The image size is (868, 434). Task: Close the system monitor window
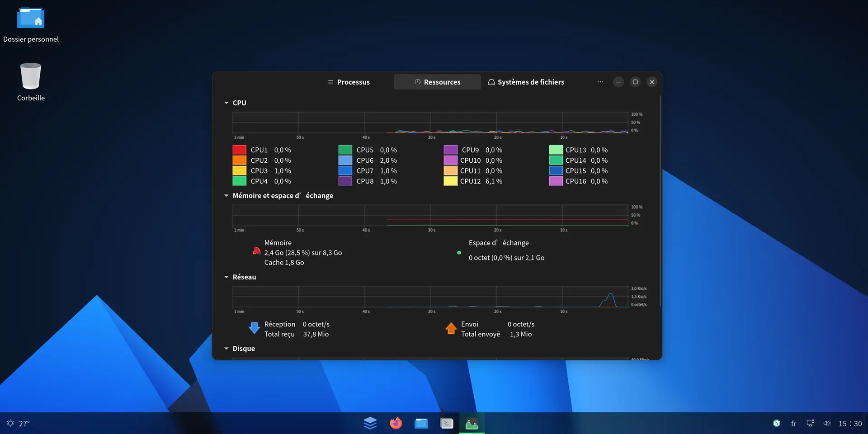(x=652, y=82)
